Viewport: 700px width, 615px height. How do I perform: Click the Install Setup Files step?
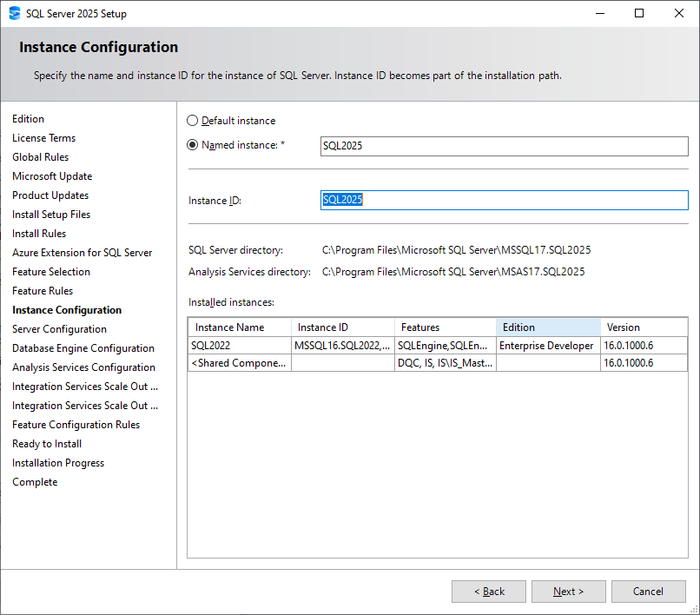point(51,215)
